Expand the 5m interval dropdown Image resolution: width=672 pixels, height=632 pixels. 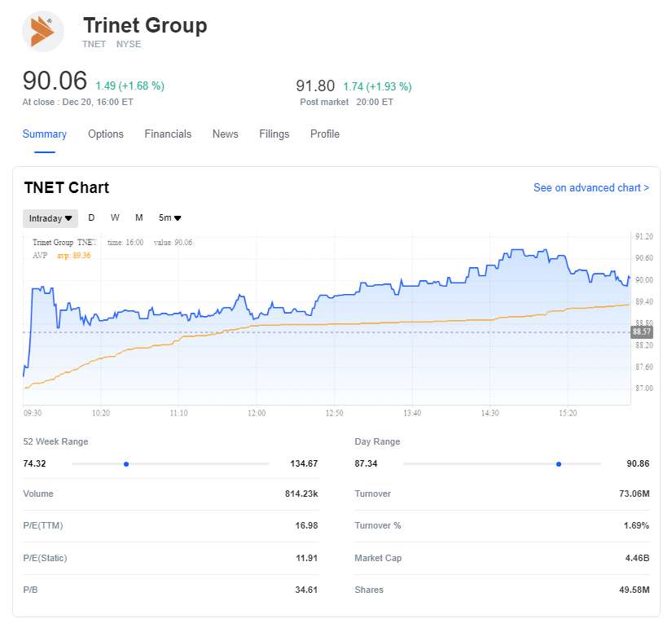coord(170,218)
